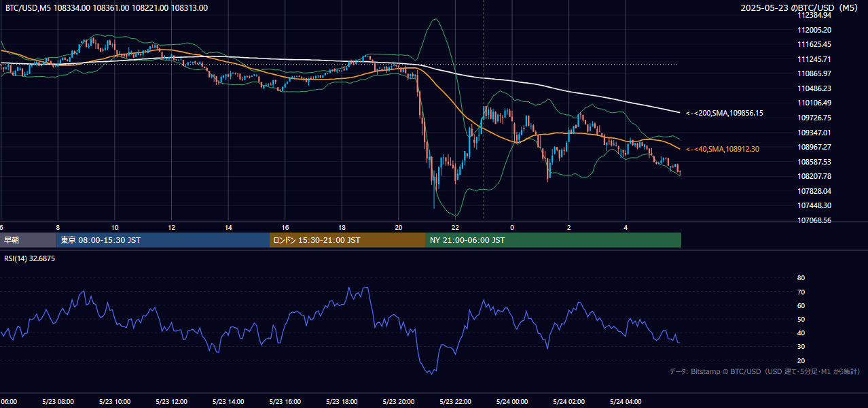The image size is (868, 408).
Task: Click price axis value 110486.23
Action: click(x=814, y=88)
